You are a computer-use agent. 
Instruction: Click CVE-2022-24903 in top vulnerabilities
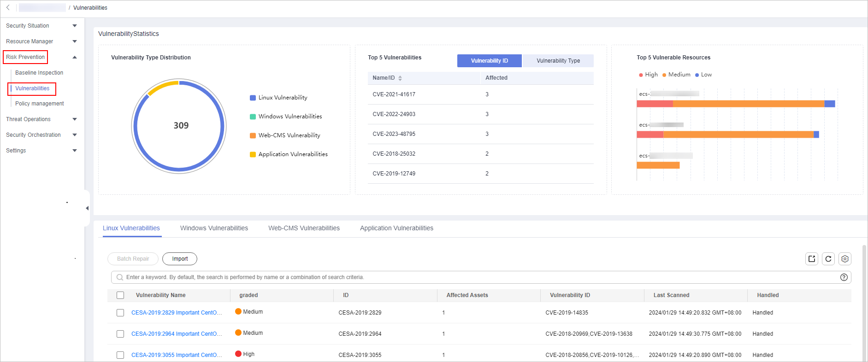(x=394, y=114)
